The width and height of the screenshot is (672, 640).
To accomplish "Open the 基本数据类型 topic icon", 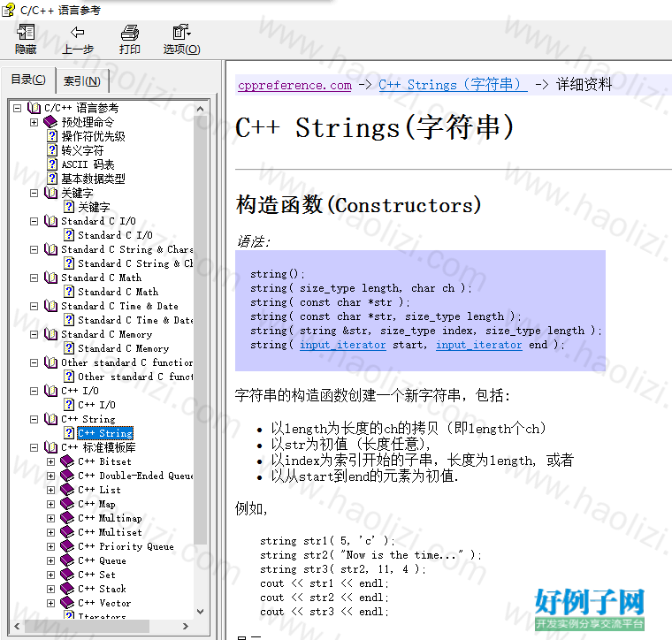I will coord(52,179).
